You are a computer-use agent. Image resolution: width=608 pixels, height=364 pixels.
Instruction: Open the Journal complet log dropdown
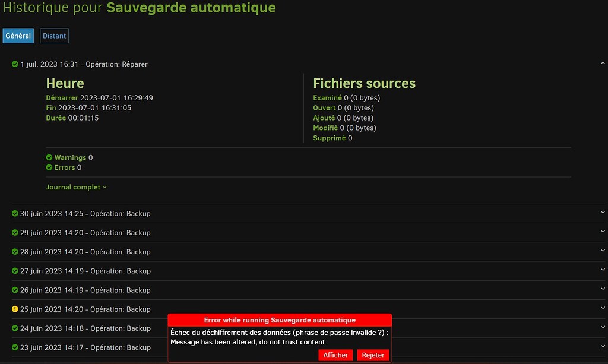point(76,187)
